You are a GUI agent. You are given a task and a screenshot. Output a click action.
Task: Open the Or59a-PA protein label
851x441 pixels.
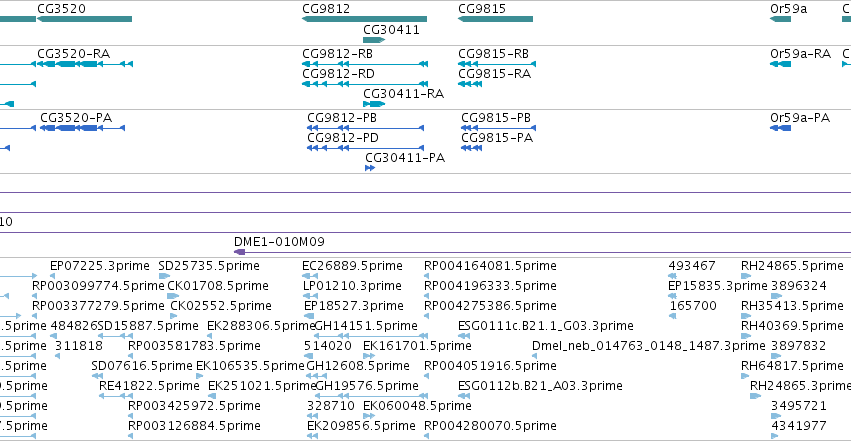pos(800,118)
